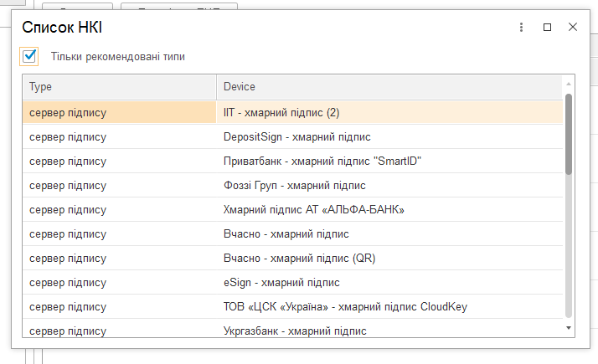598x364 pixels.
Task: Click the vertical scrollbar thumb
Action: pyautogui.click(x=568, y=134)
